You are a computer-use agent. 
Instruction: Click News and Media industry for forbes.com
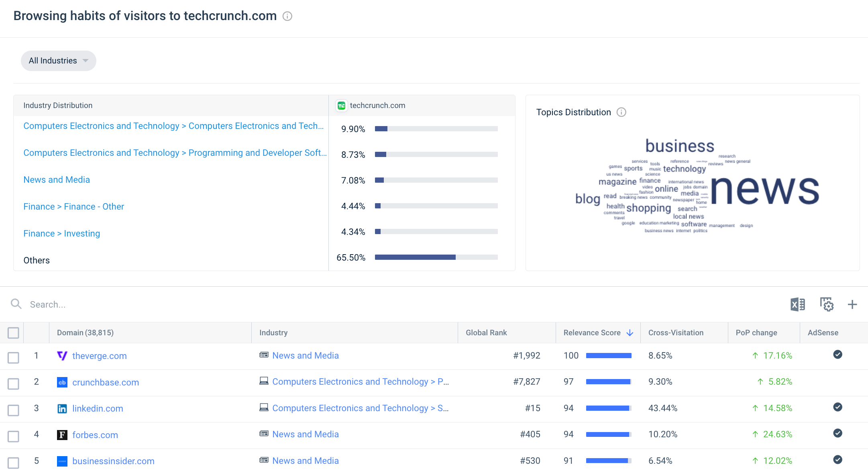306,434
